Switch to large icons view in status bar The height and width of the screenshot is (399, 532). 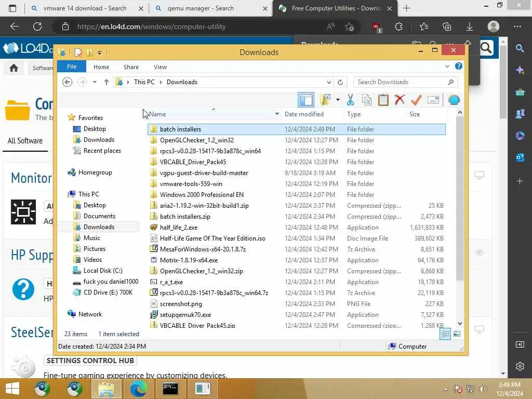[x=457, y=334]
